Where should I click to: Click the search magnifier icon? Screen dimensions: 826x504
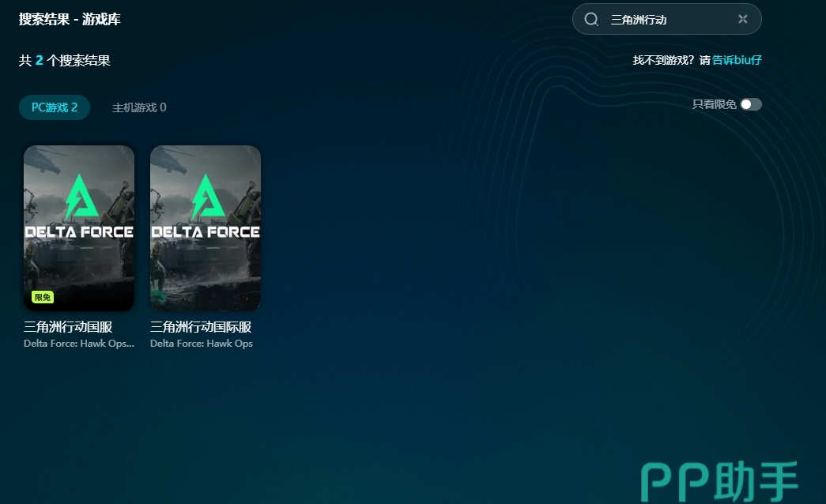(x=591, y=20)
